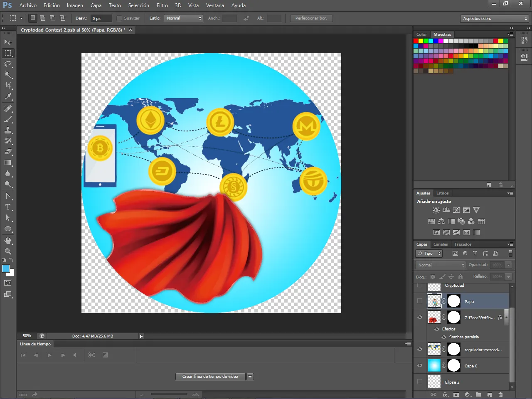
Task: Select the Rectangular Marquee tool
Action: (8, 53)
